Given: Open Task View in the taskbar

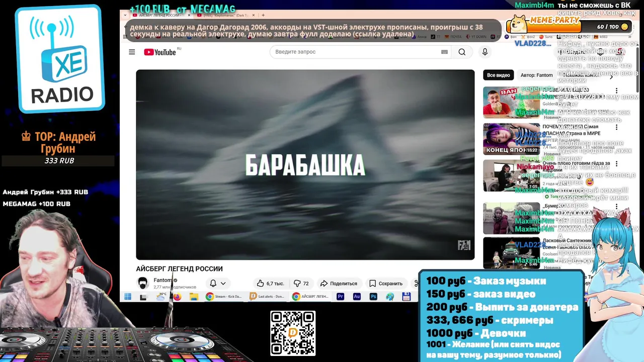Looking at the screenshot, I should coord(143,297).
